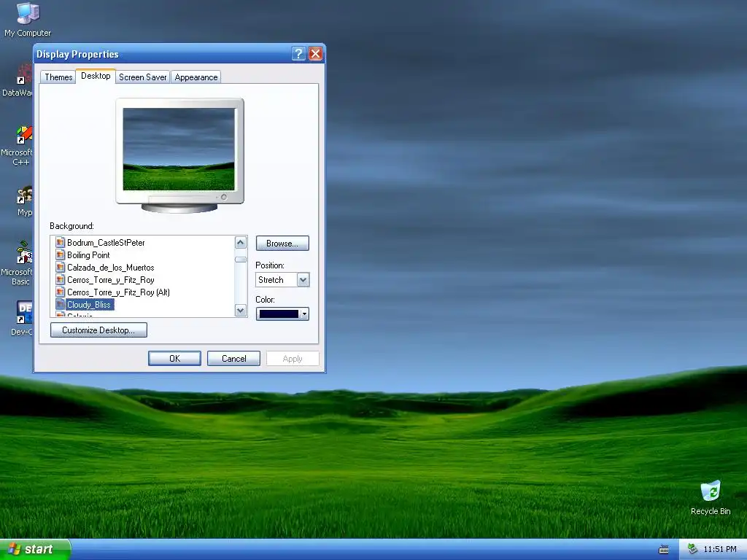
Task: Click the network tray icon beside the clock
Action: click(x=692, y=549)
